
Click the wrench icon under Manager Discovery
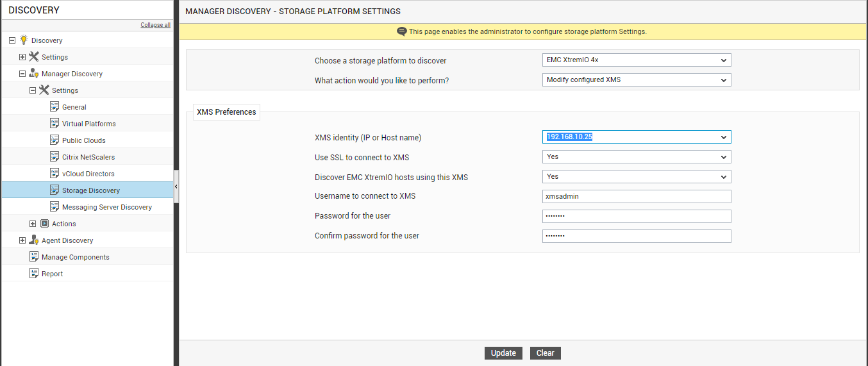(x=44, y=90)
